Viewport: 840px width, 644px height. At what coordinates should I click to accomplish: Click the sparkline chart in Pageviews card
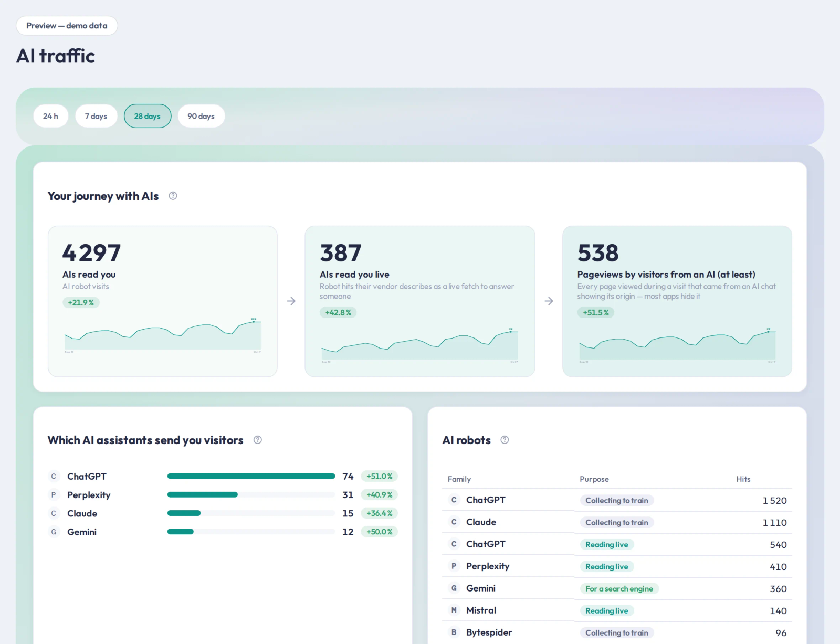pos(677,345)
